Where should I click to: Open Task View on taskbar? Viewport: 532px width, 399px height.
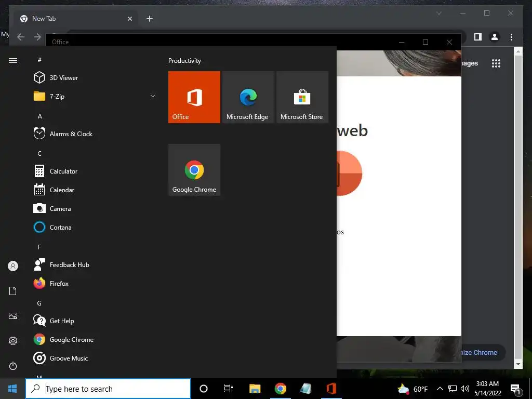229,389
